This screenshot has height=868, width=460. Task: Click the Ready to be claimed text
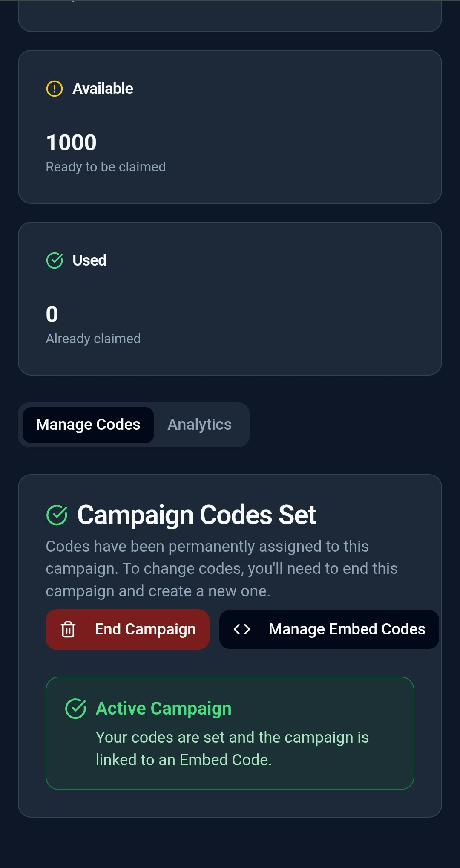pos(106,167)
